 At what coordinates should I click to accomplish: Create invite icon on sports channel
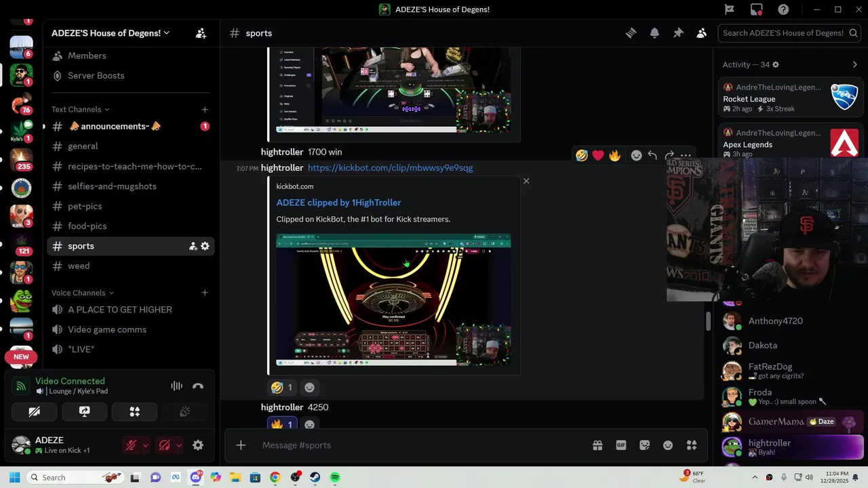point(193,246)
